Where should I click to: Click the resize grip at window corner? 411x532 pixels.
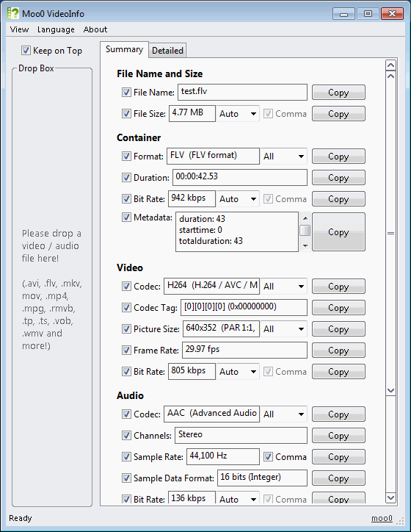pos(401,521)
